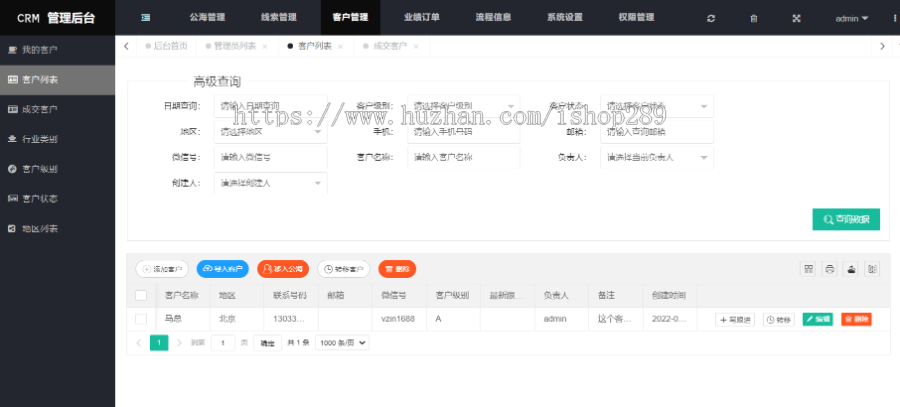Select 行业类别 in the left sidebar

40,138
